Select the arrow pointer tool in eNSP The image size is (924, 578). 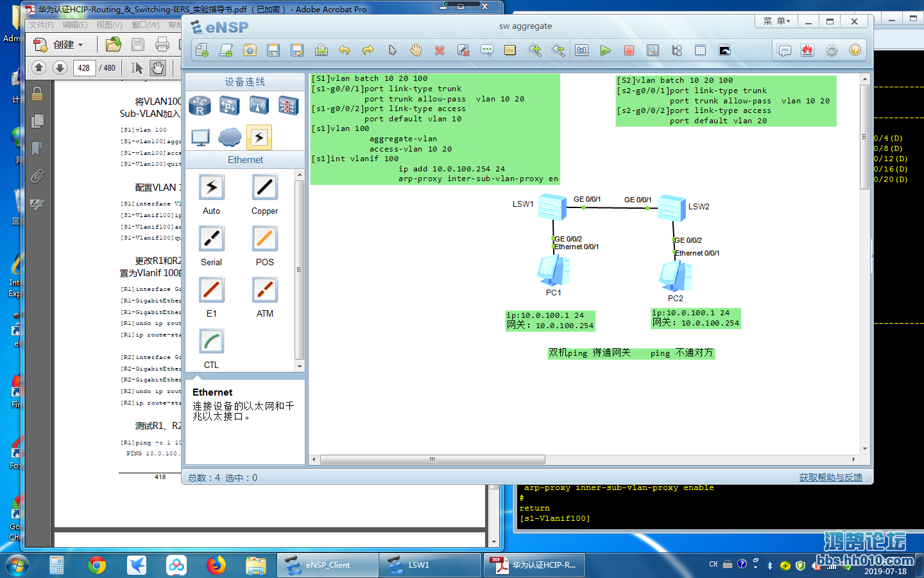click(x=392, y=50)
